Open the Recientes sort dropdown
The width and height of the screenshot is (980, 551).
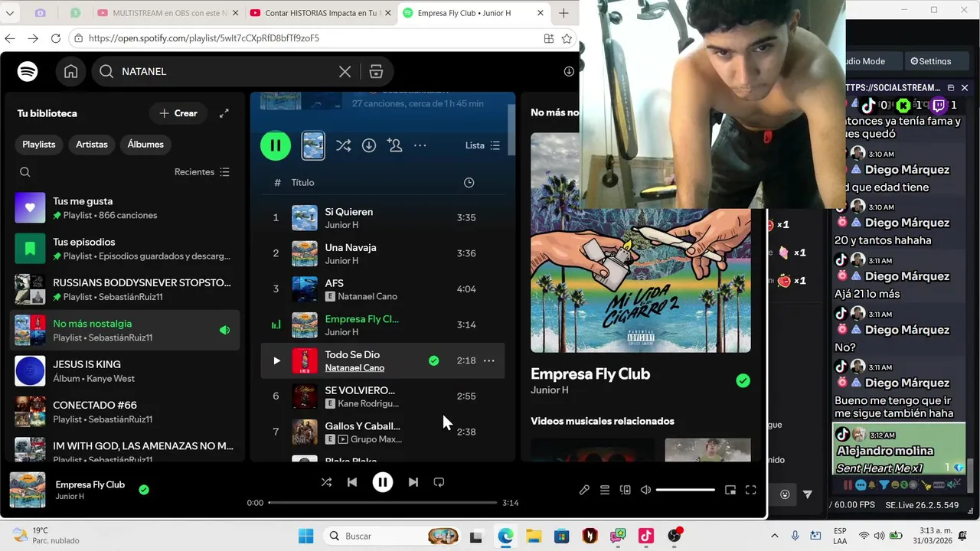tap(202, 172)
